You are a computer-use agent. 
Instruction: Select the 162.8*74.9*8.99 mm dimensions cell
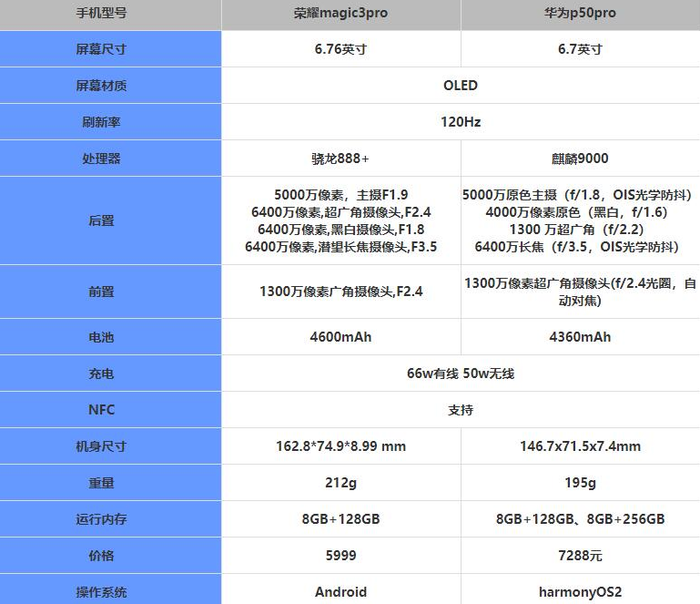pyautogui.click(x=340, y=446)
